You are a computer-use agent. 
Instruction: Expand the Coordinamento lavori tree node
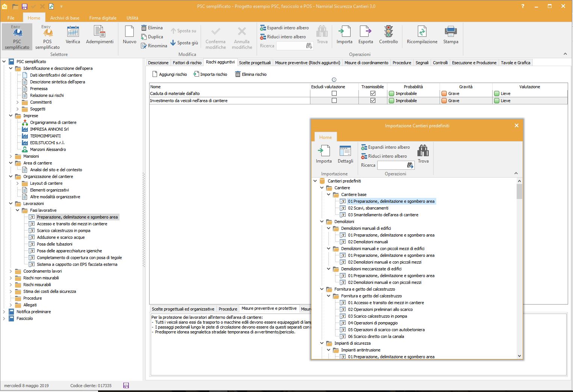tap(11, 271)
